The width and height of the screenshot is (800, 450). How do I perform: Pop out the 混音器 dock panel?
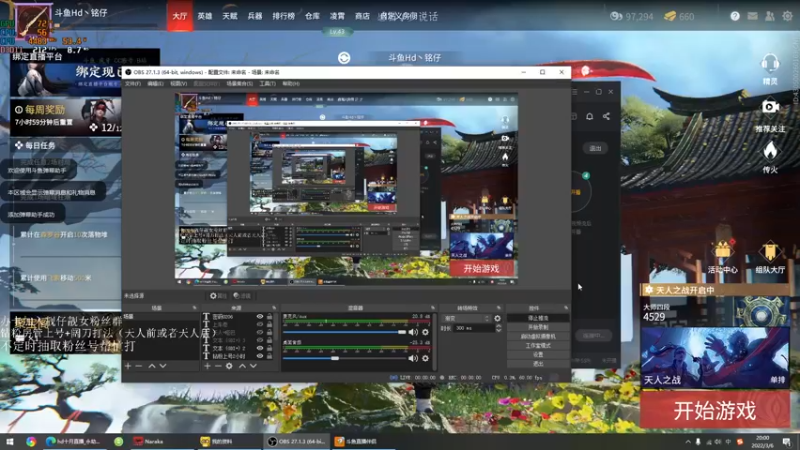(433, 308)
